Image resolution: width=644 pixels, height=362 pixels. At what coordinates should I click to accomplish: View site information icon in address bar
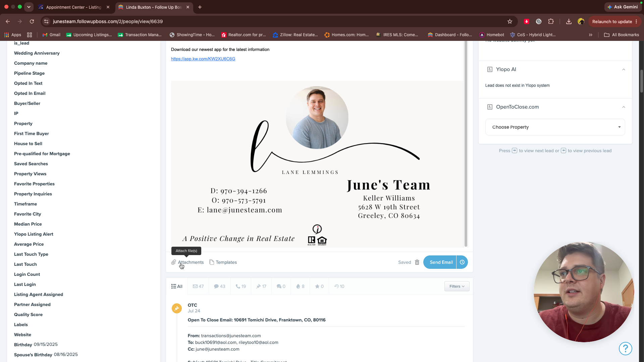(x=47, y=21)
